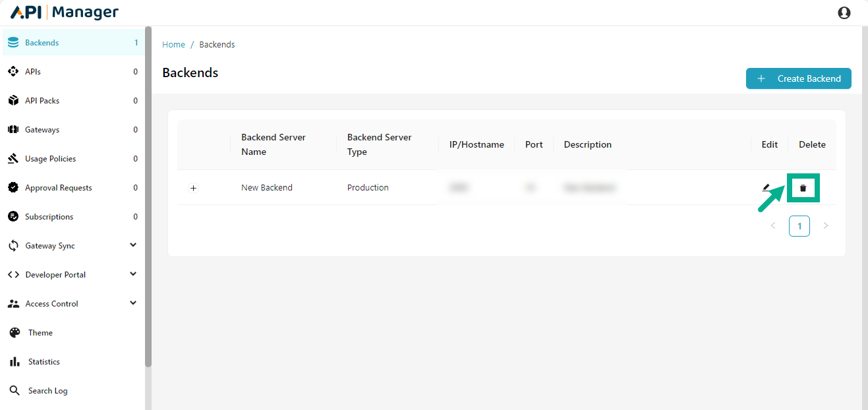Image resolution: width=868 pixels, height=410 pixels.
Task: Click the API Packs icon
Action: point(14,100)
